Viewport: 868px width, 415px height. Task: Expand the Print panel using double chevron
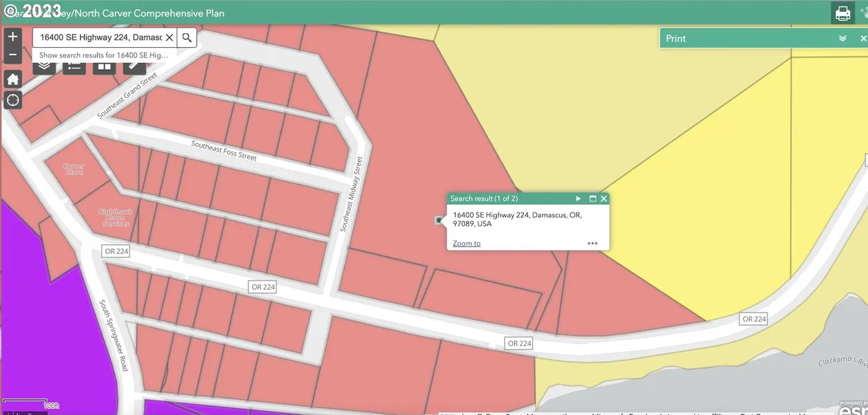click(x=842, y=39)
